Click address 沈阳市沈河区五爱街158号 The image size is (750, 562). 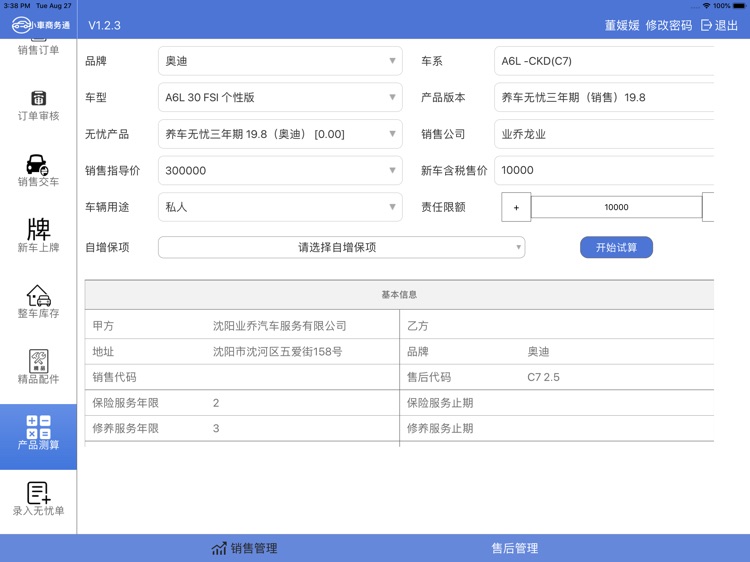(x=277, y=352)
